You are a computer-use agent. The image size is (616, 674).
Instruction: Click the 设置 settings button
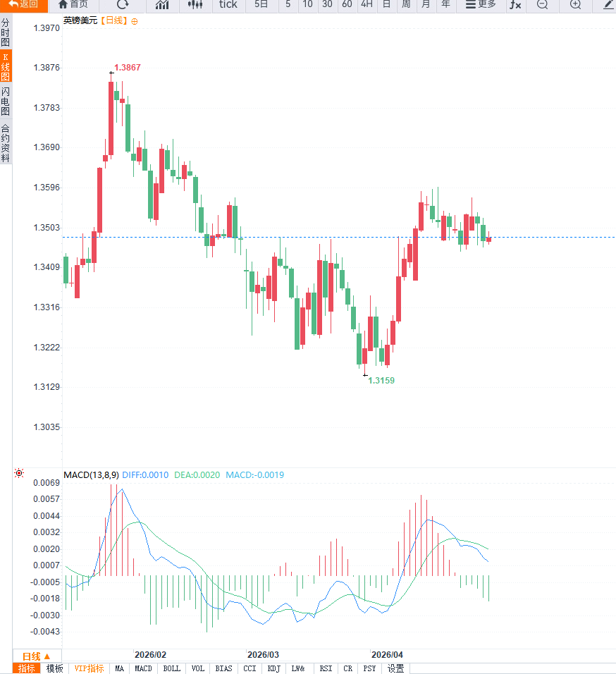pyautogui.click(x=395, y=668)
